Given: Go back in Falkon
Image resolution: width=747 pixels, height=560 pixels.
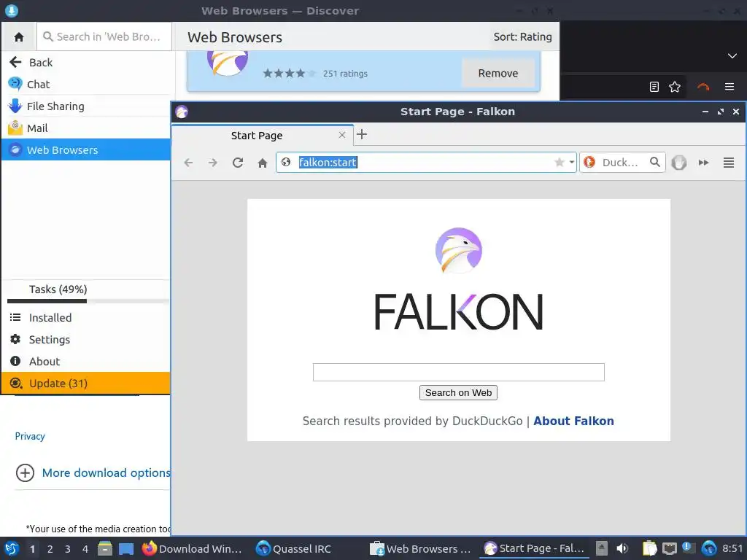Looking at the screenshot, I should [x=189, y=163].
